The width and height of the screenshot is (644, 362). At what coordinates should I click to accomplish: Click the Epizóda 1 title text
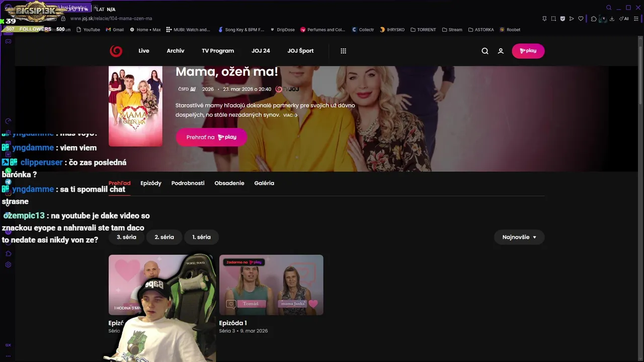[233, 323]
